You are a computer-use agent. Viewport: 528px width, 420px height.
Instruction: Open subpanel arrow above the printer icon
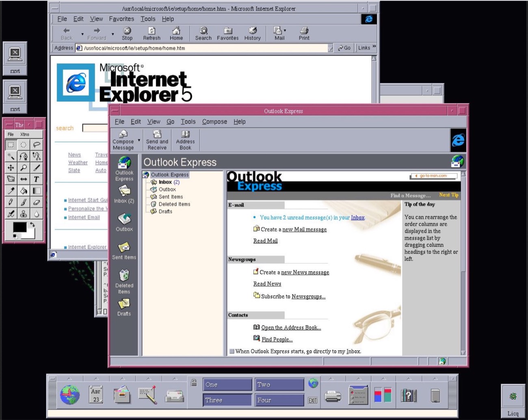[x=331, y=379]
